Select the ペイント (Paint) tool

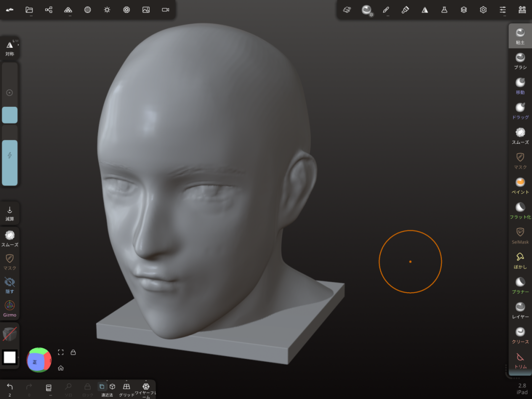click(520, 186)
